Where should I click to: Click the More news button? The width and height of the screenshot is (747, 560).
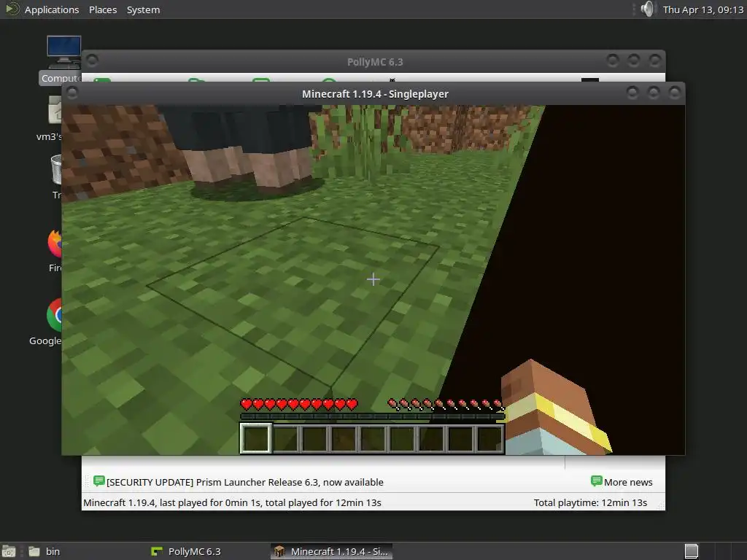point(622,482)
